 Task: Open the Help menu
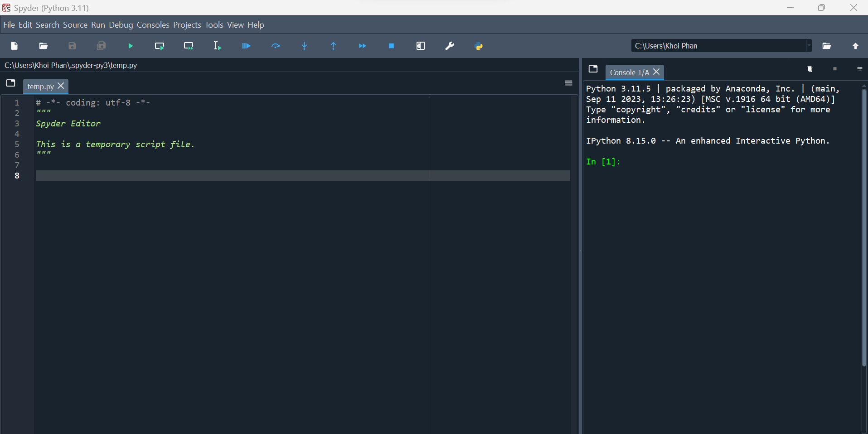click(x=256, y=25)
